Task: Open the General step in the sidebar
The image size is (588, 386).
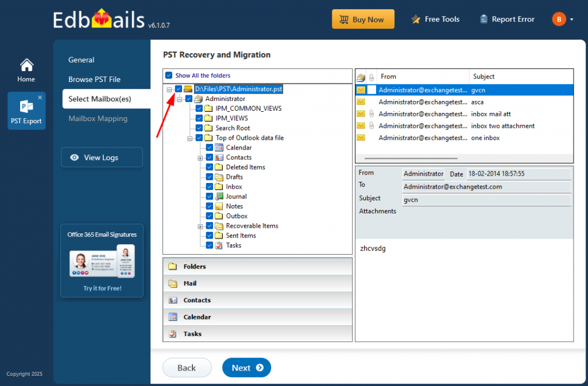Action: pos(82,60)
